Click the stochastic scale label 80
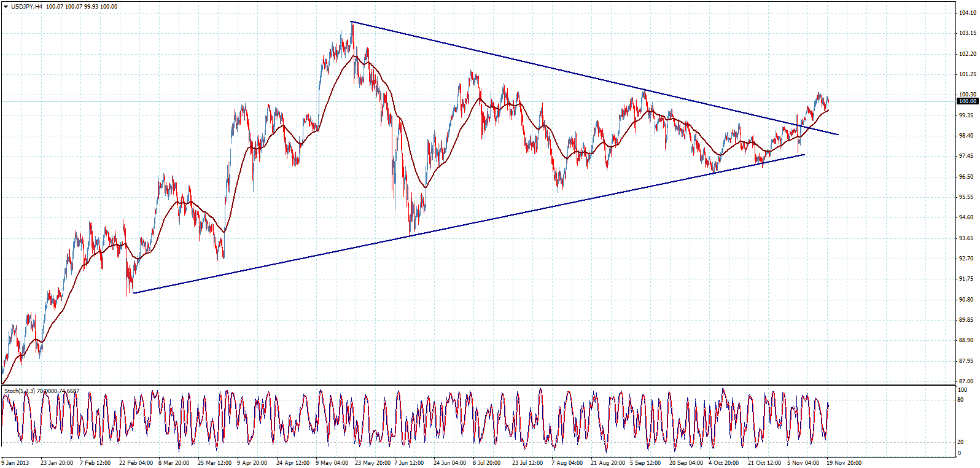Viewport: 980px width, 468px height. [x=962, y=400]
